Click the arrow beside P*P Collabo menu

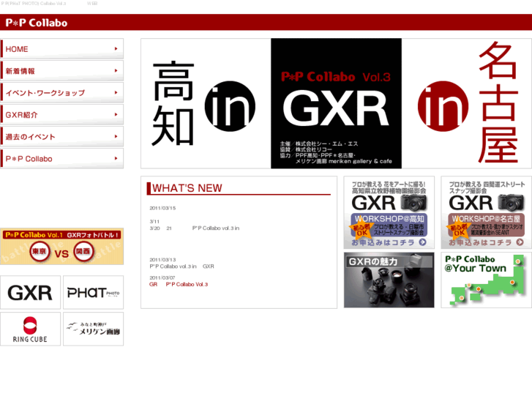(116, 158)
